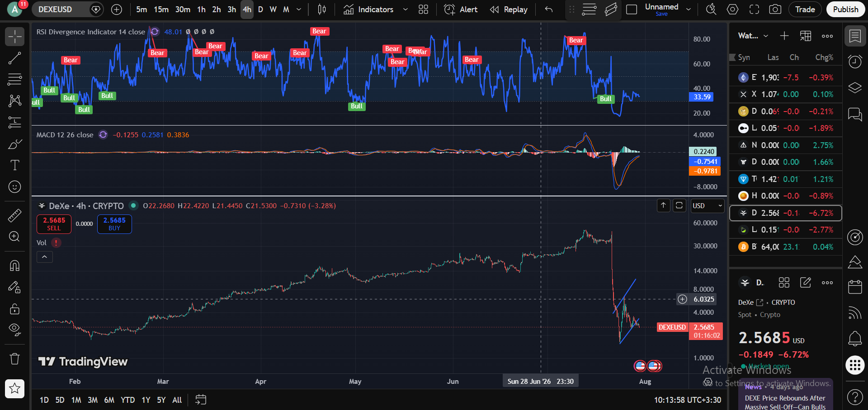Screen dimensions: 868x410
Task: Open the USD currency dropdown
Action: pyautogui.click(x=708, y=205)
